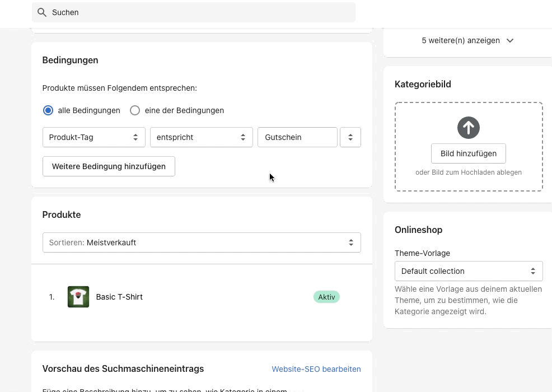Click the upload arrow icon in Kategoriebild

(468, 128)
